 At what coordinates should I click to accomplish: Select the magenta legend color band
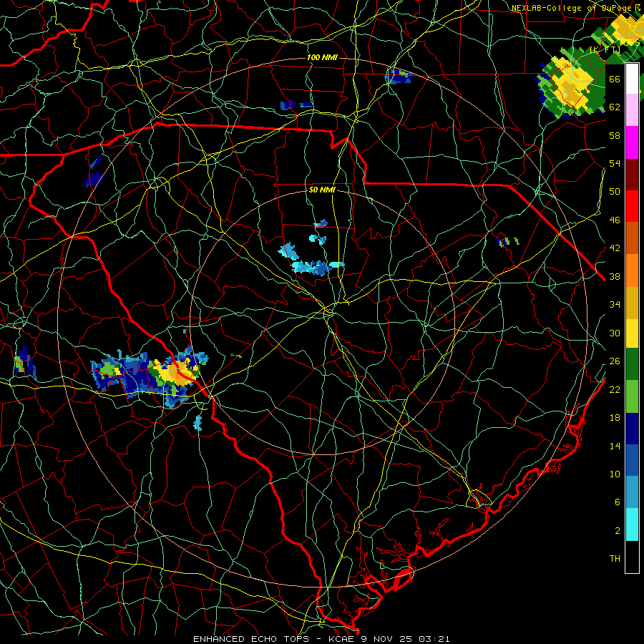632,142
